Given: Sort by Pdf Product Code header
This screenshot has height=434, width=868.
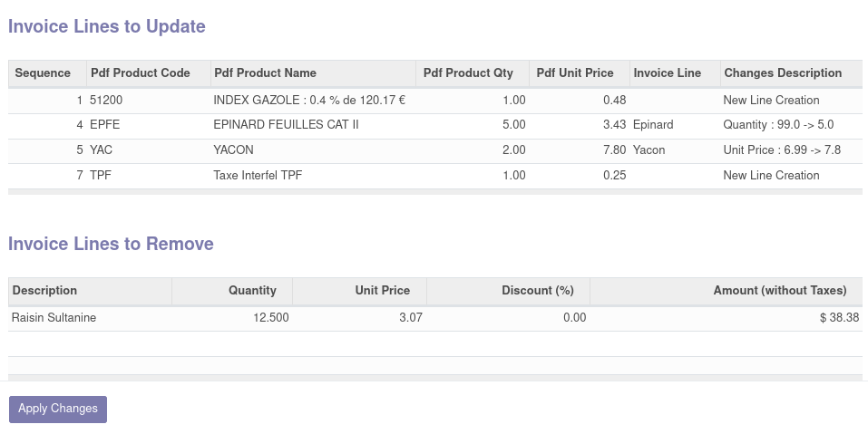Looking at the screenshot, I should point(141,72).
